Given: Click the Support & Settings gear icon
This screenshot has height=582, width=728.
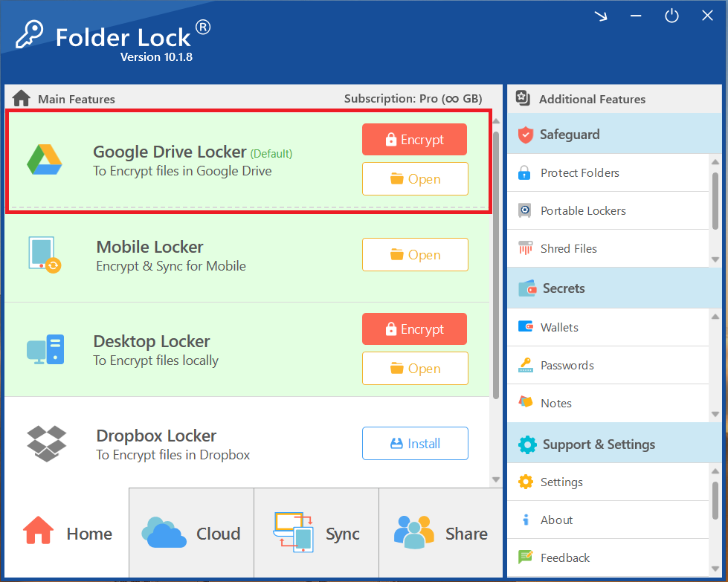Looking at the screenshot, I should tap(527, 444).
